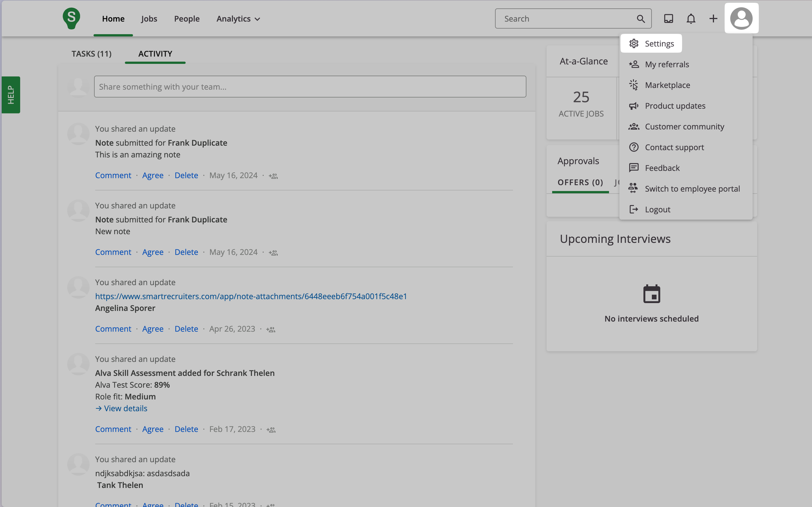Open Switch to employee portal
The height and width of the screenshot is (507, 812).
[692, 189]
